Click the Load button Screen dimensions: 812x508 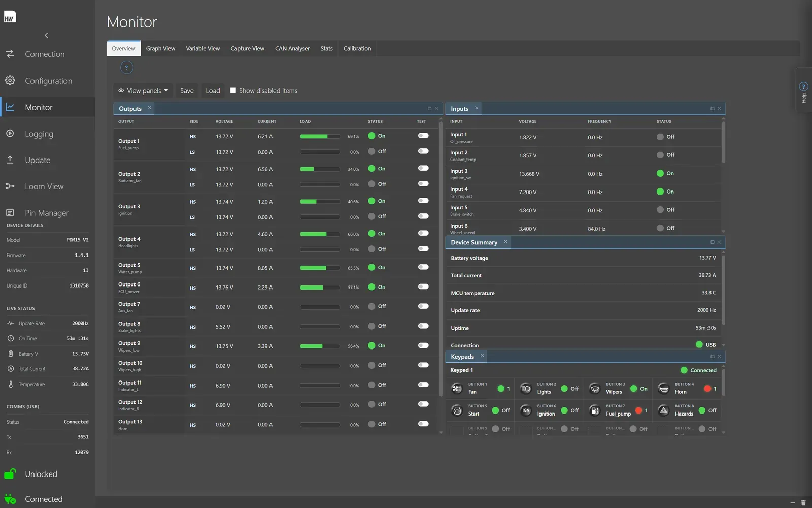(x=213, y=90)
